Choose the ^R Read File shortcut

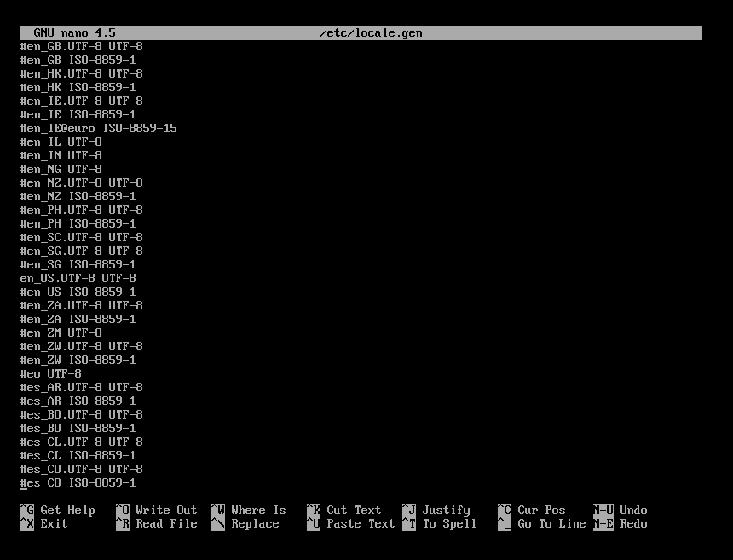(x=156, y=524)
